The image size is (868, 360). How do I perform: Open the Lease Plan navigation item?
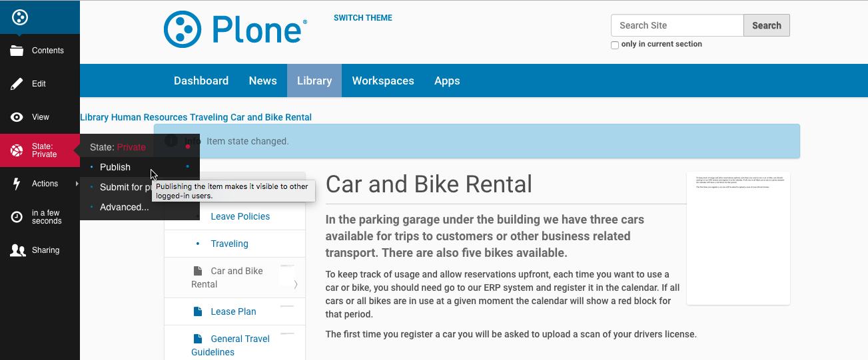point(233,311)
